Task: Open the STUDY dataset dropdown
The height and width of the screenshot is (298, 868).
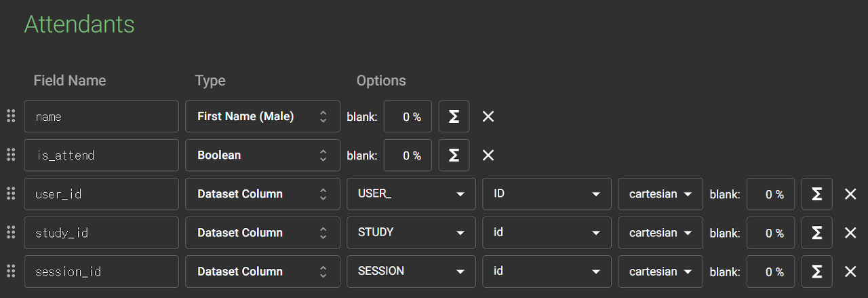Action: [x=411, y=233]
